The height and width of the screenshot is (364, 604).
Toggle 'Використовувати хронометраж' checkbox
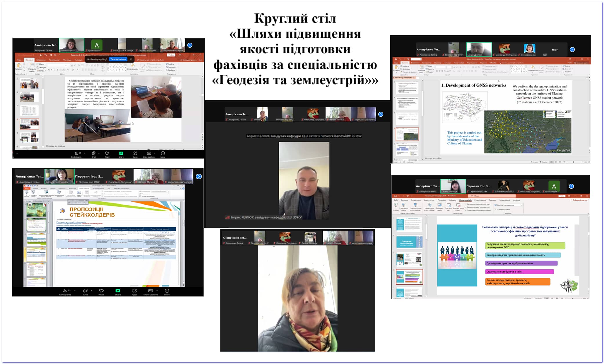pos(466,207)
